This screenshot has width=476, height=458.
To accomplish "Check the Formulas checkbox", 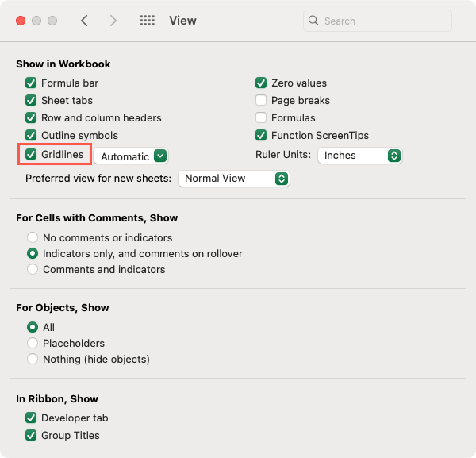I will (261, 117).
